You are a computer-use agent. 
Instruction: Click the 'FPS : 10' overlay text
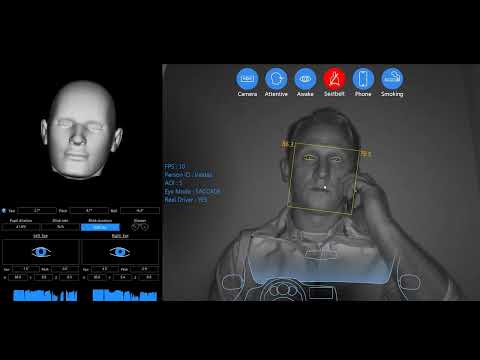[175, 166]
